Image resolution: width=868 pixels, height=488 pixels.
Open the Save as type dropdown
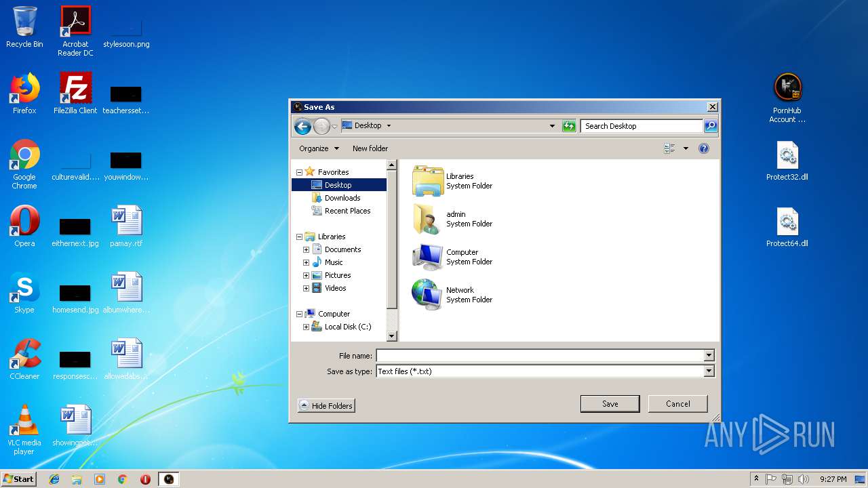709,371
